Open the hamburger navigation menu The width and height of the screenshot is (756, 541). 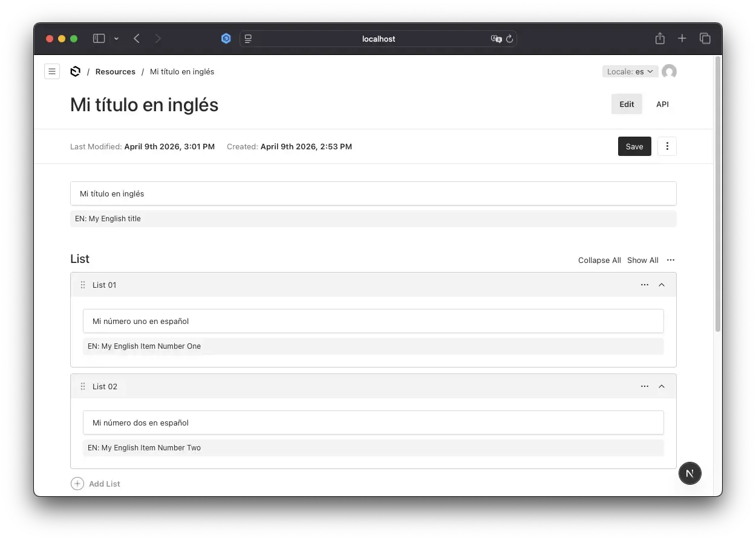tap(52, 71)
